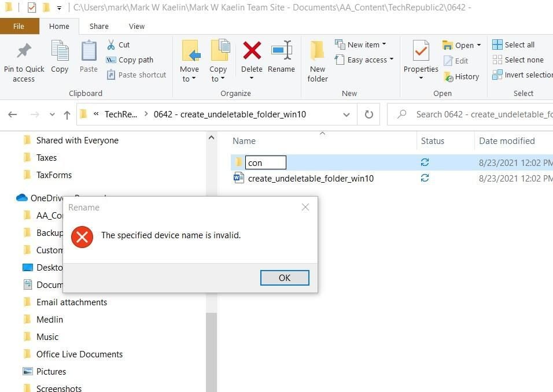This screenshot has width=553, height=392.
Task: Click the red error icon in dialog
Action: [x=82, y=237]
